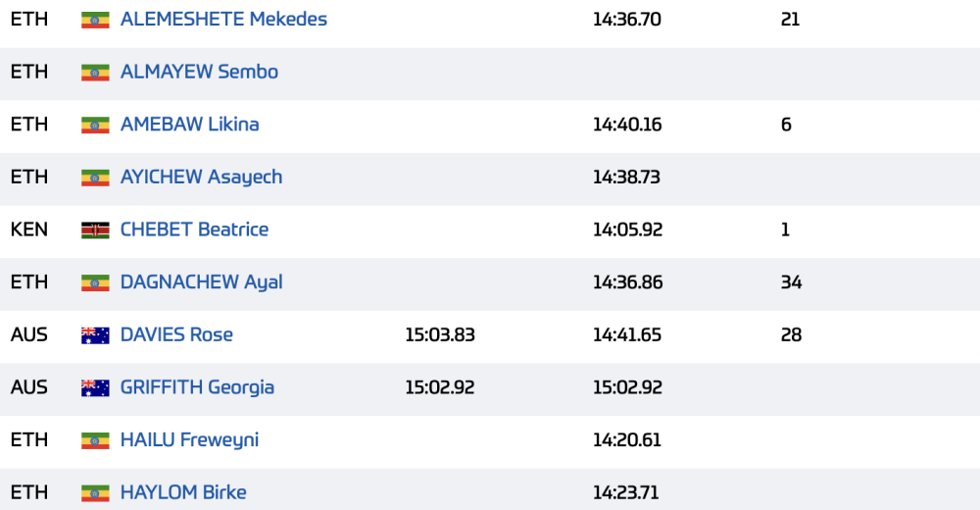The image size is (980, 510).
Task: Open DAGNACHEW Ayal athlete profile
Action: tap(201, 282)
